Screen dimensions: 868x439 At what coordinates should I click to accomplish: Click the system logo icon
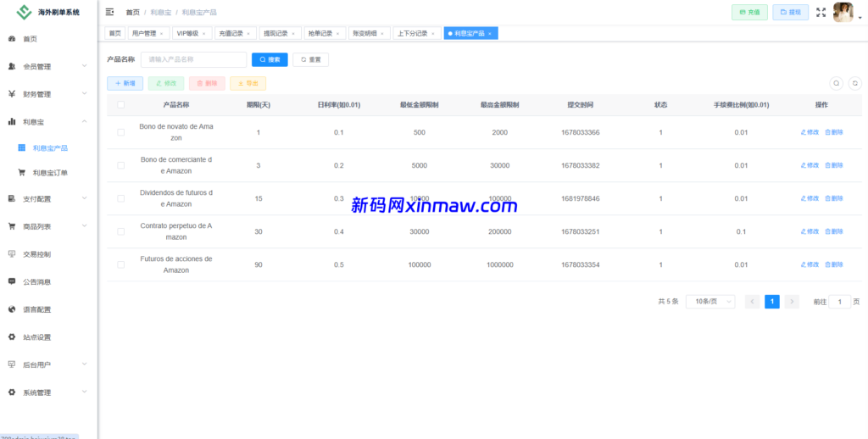tap(24, 12)
